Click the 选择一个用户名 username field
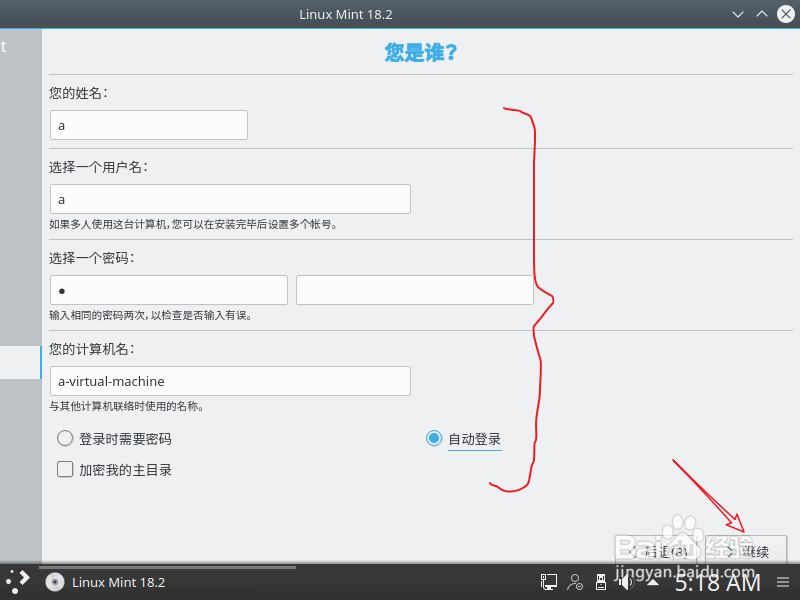 [x=230, y=199]
